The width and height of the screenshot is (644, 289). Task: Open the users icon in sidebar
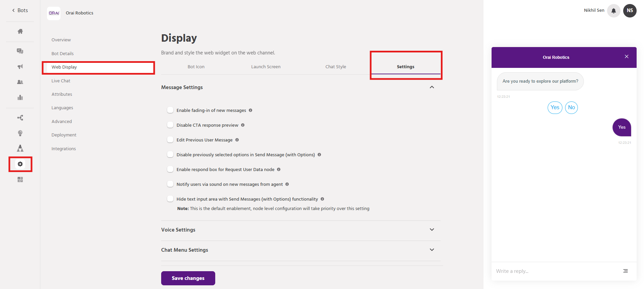[20, 82]
